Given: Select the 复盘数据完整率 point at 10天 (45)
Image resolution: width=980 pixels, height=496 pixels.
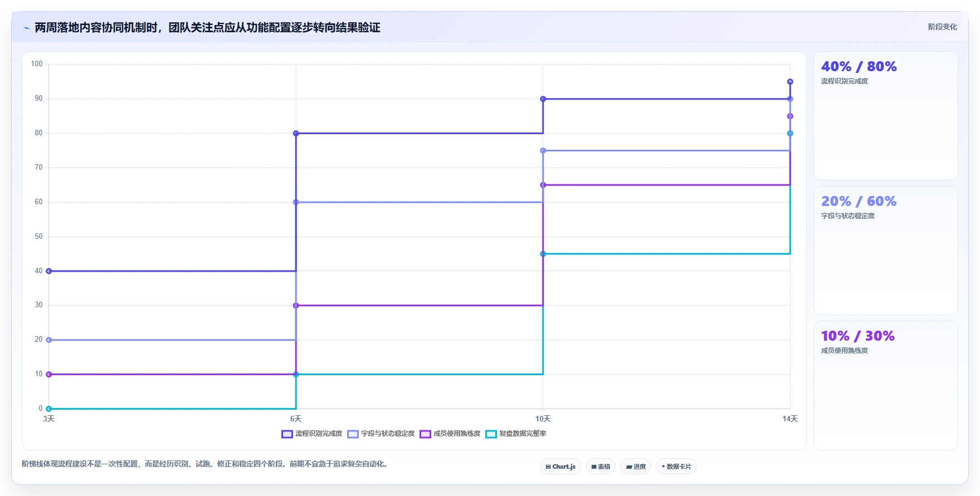Looking at the screenshot, I should [543, 254].
